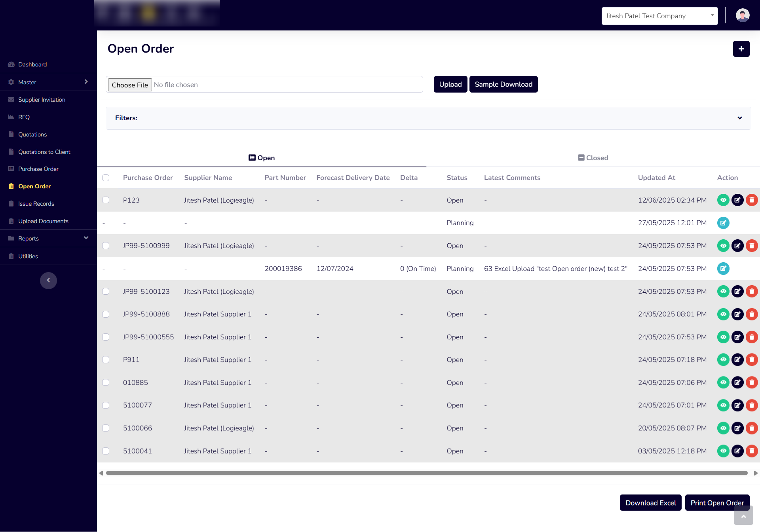View order 5100041

723,451
